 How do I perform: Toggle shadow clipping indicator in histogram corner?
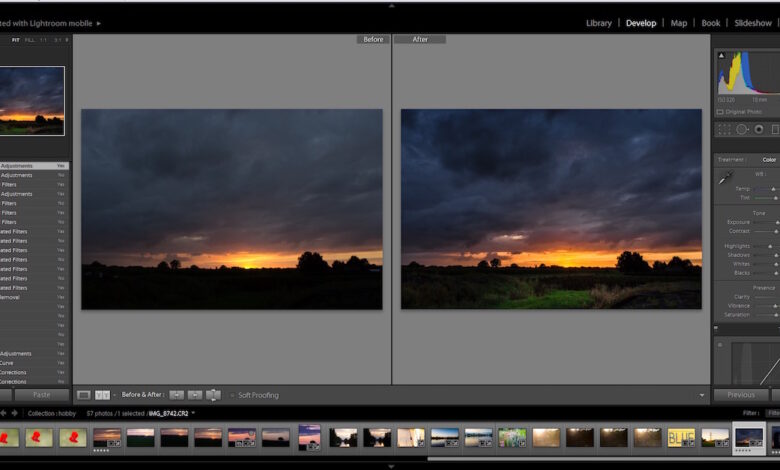pyautogui.click(x=720, y=55)
